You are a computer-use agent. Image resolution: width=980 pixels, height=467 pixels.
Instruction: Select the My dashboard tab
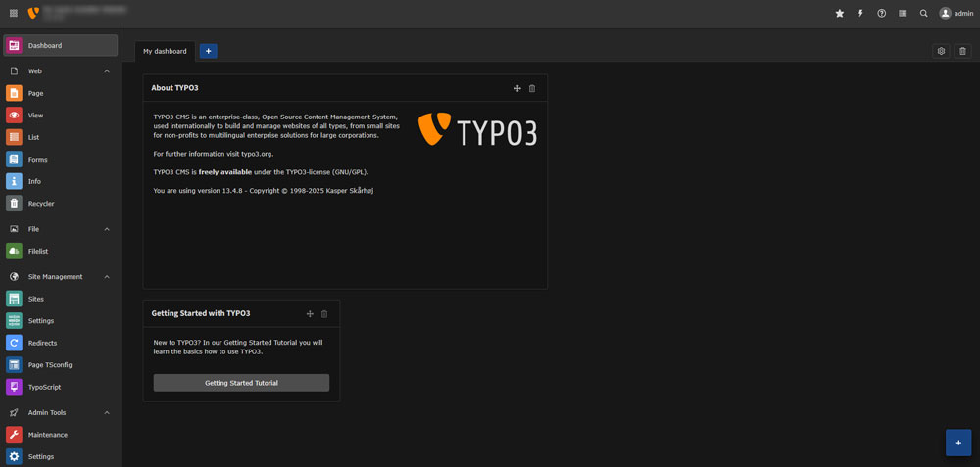pos(165,51)
